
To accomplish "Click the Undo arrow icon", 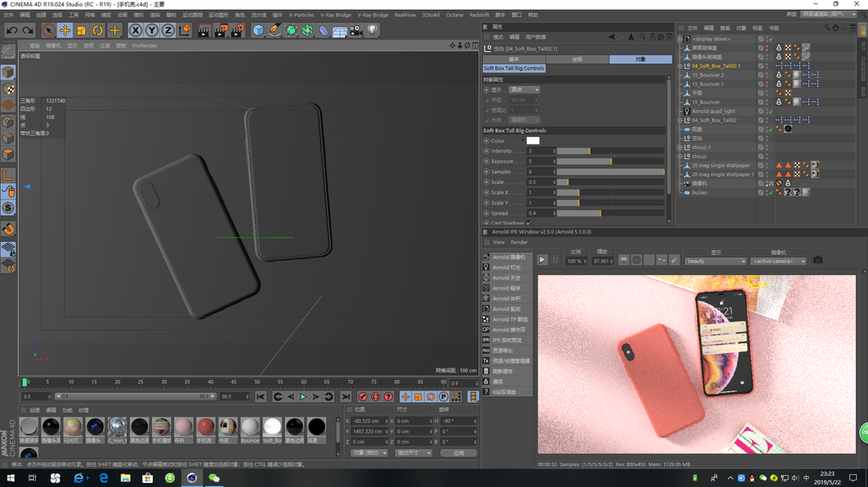I will [12, 31].
